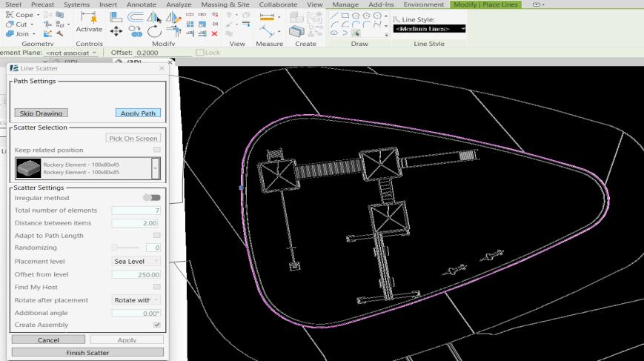
Task: Select the Rotate tool
Action: (154, 31)
